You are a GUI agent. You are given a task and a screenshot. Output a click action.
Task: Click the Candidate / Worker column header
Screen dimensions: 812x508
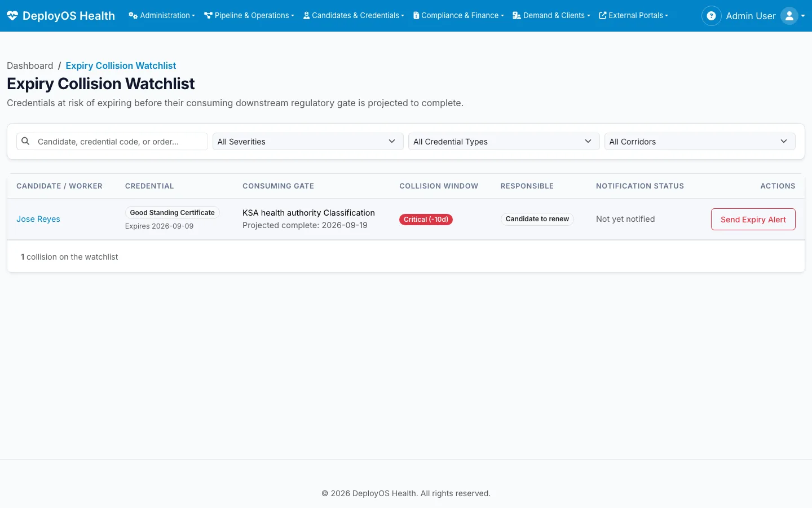[59, 186]
